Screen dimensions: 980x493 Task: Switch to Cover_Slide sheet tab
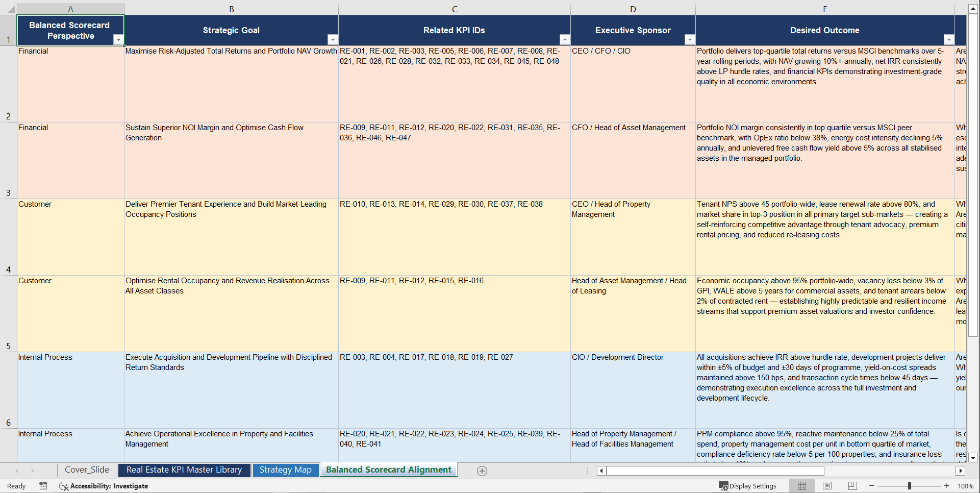pos(87,470)
